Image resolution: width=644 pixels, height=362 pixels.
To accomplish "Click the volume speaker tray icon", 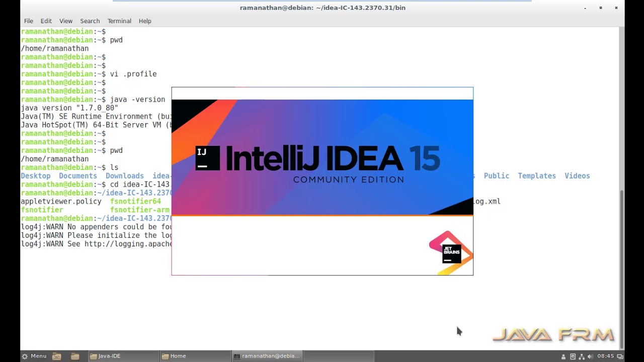I will click(x=590, y=356).
